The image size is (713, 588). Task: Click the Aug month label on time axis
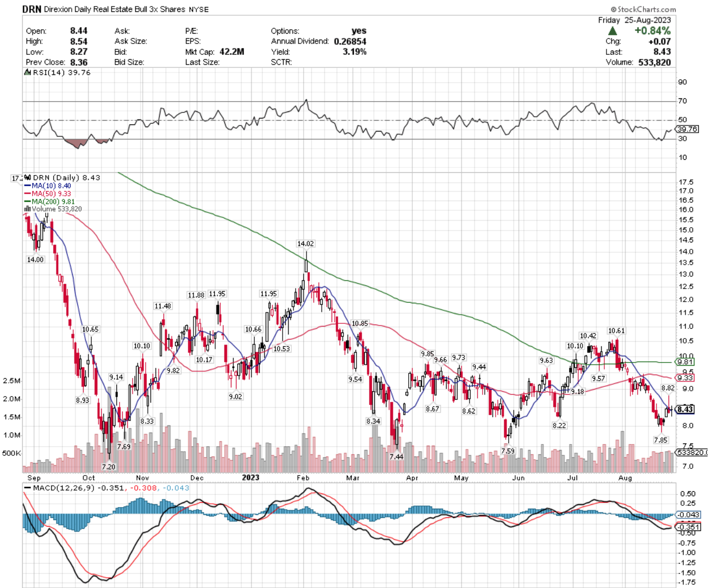point(625,478)
